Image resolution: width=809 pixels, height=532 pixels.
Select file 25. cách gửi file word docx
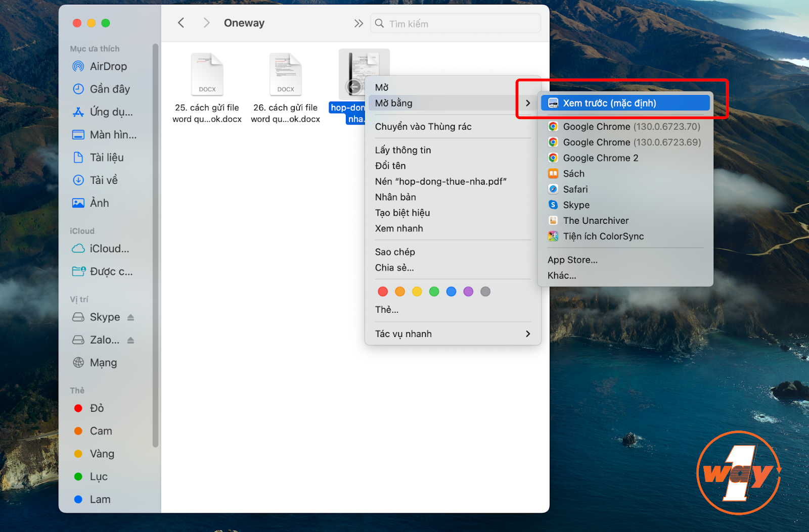[207, 87]
